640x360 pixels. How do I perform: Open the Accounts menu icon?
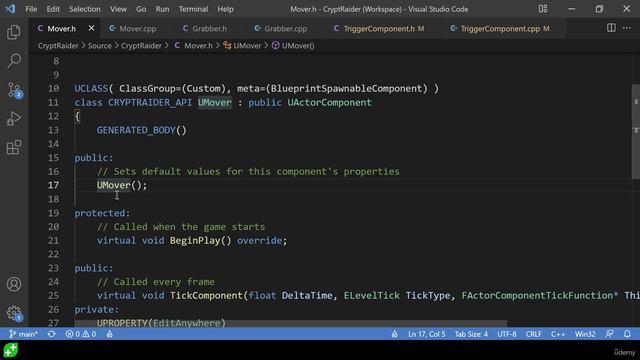[14, 284]
